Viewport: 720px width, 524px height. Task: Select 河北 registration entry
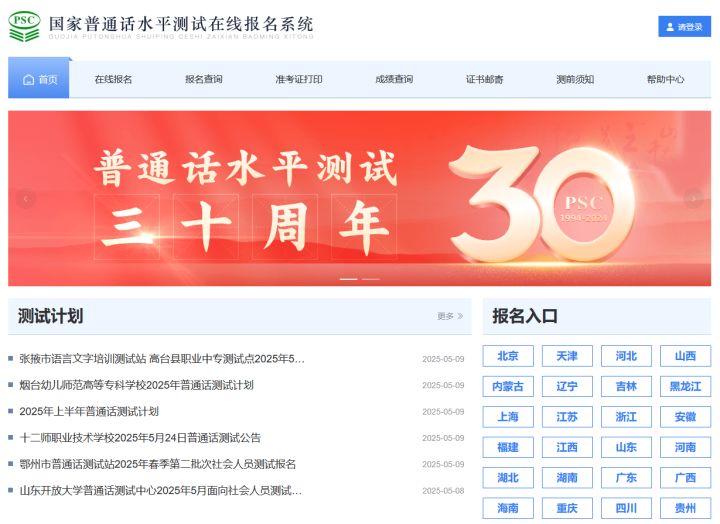626,356
